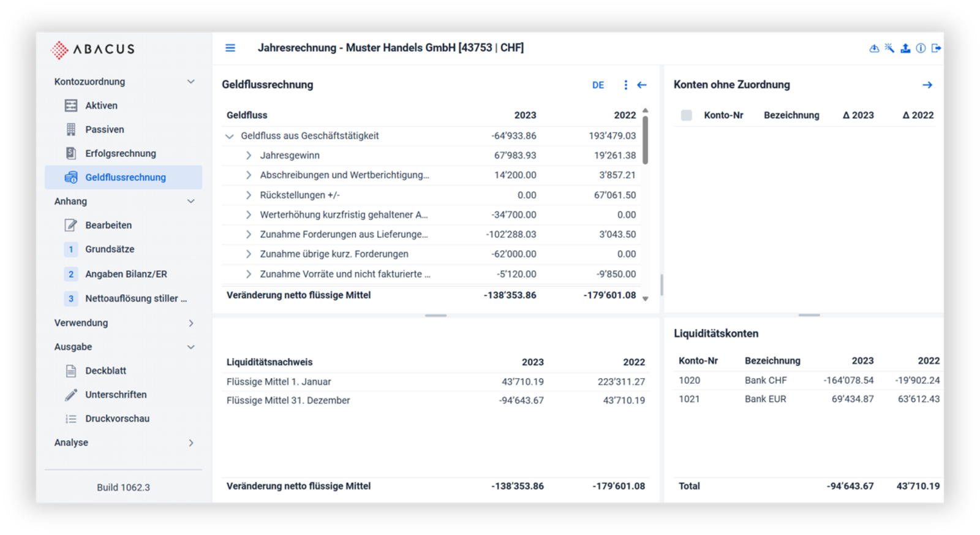Open Erfolgsrechnung in the sidebar
Image resolution: width=980 pixels, height=535 pixels.
click(x=121, y=153)
